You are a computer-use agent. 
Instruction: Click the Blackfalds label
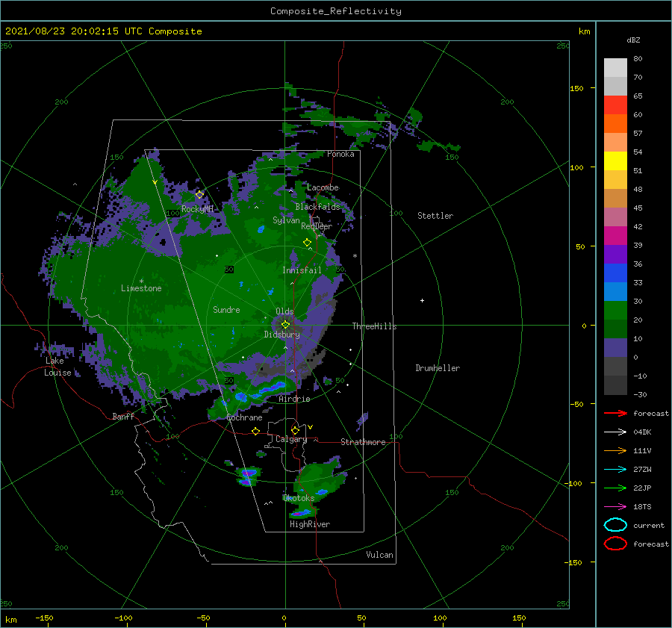pos(317,207)
